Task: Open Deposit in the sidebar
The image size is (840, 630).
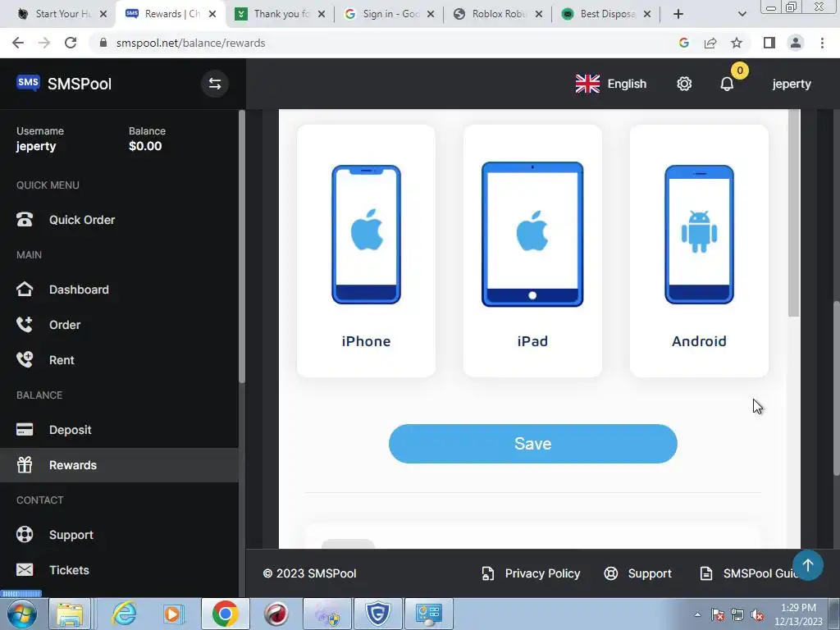Action: (x=119, y=430)
